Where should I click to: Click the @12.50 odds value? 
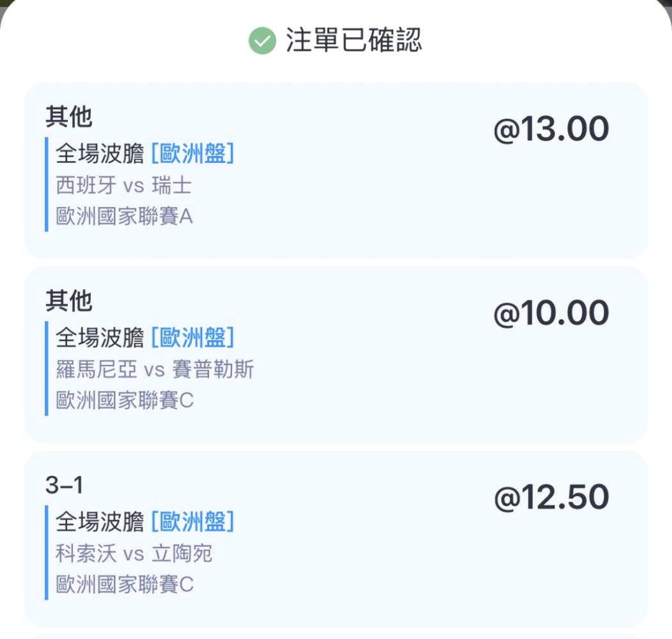pyautogui.click(x=551, y=497)
